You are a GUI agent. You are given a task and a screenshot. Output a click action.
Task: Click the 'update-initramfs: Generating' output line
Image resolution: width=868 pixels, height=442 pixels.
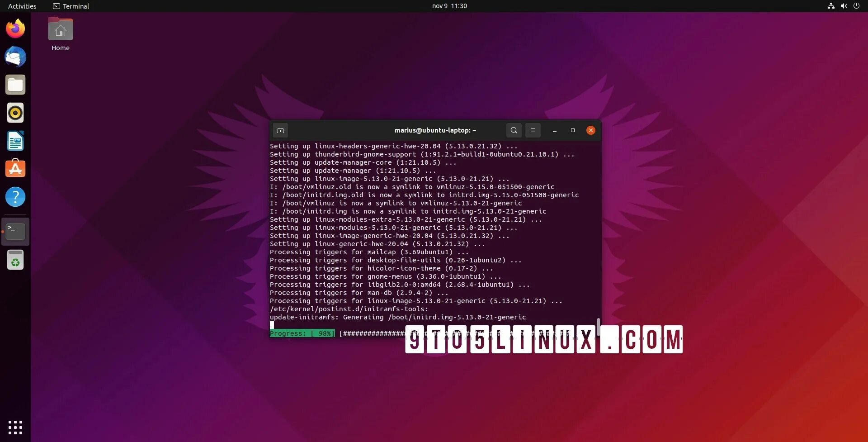pyautogui.click(x=398, y=317)
